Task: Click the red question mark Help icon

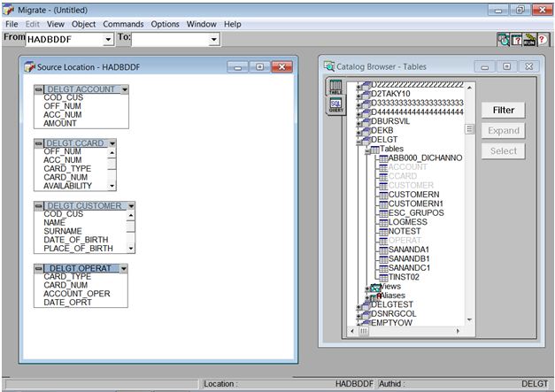Action: click(x=543, y=40)
